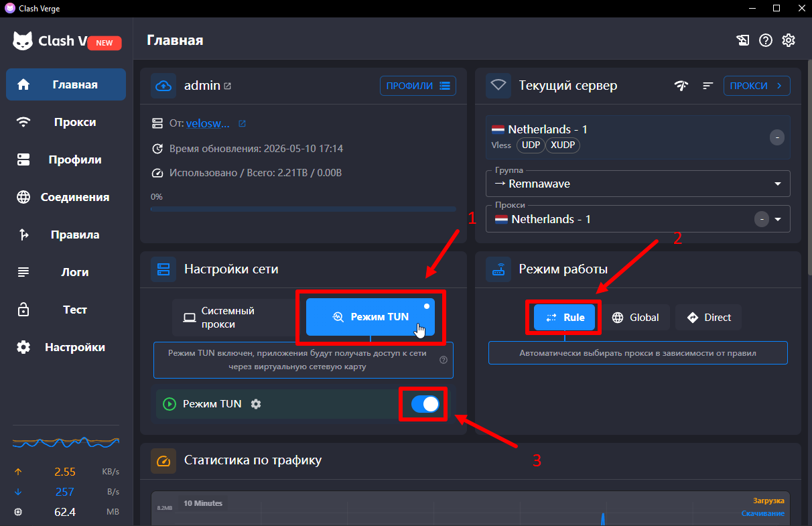This screenshot has width=812, height=526.
Task: Go to the Прокси sidebar page
Action: (66, 122)
